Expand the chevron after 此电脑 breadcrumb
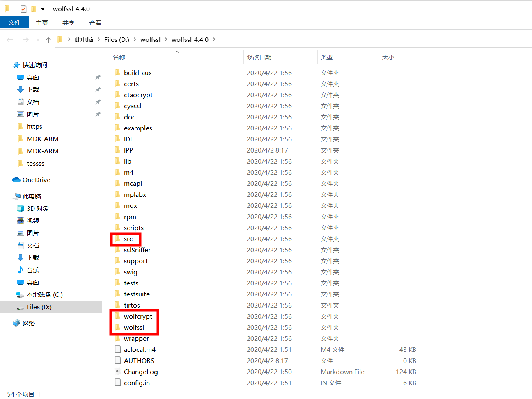Screen dimensions: 532x399 pos(99,39)
